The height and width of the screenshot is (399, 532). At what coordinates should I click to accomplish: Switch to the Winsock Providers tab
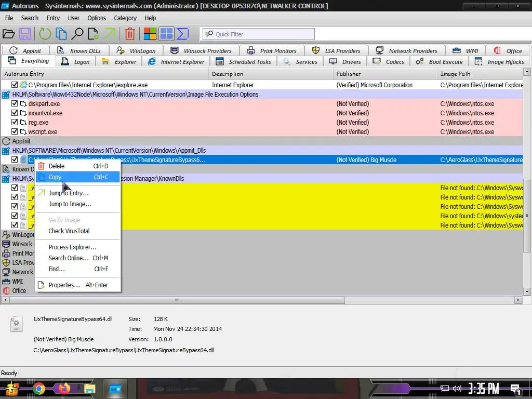[x=201, y=50]
